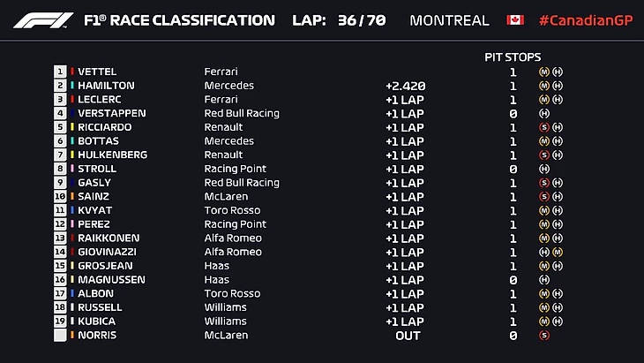Click Norris's OUT status
Screen dimensions: 644x363
[408, 336]
